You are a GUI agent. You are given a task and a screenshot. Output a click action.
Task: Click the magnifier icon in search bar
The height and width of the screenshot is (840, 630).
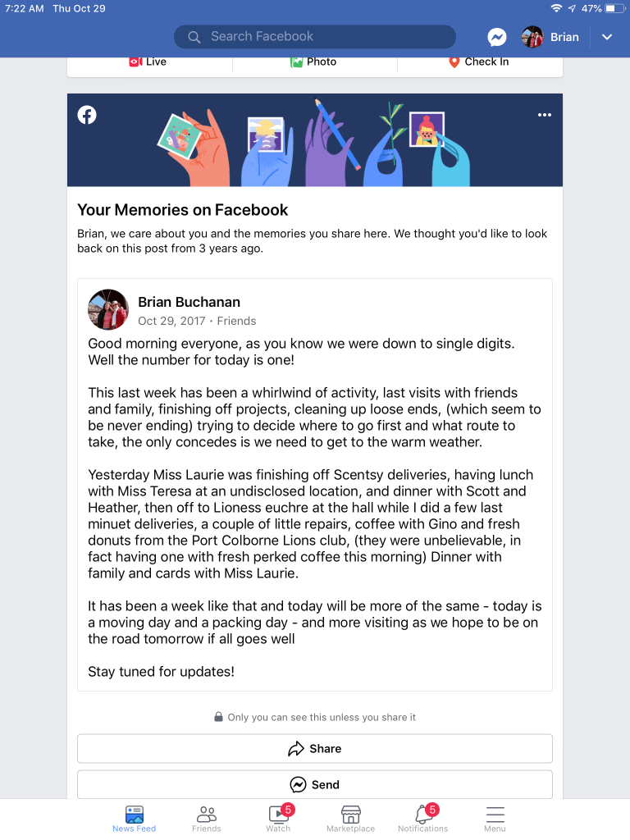[x=194, y=37]
